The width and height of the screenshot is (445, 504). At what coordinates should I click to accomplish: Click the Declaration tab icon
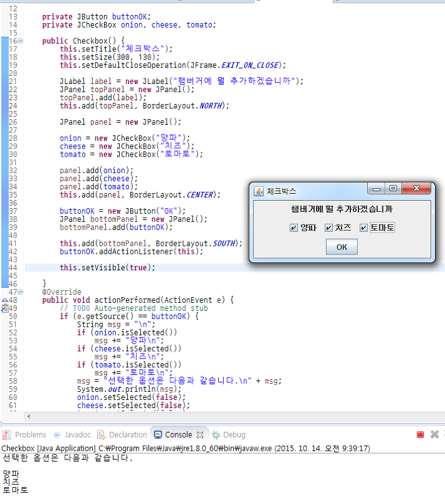click(101, 435)
